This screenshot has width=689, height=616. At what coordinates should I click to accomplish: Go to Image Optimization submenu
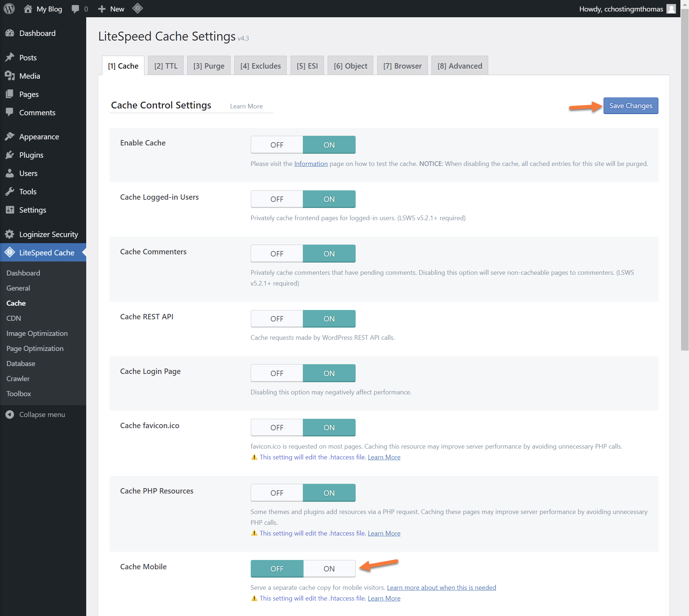pyautogui.click(x=37, y=333)
